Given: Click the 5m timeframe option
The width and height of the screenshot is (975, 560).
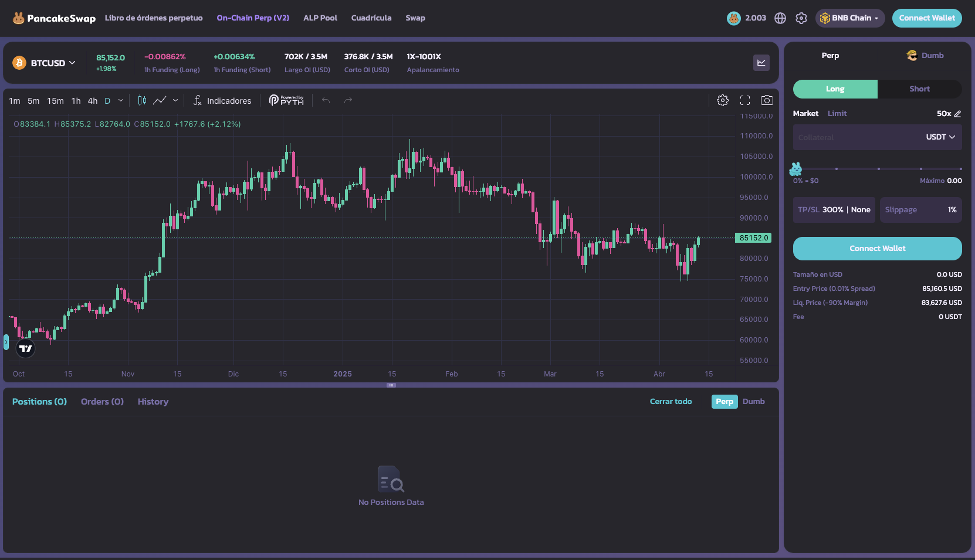Looking at the screenshot, I should (33, 101).
